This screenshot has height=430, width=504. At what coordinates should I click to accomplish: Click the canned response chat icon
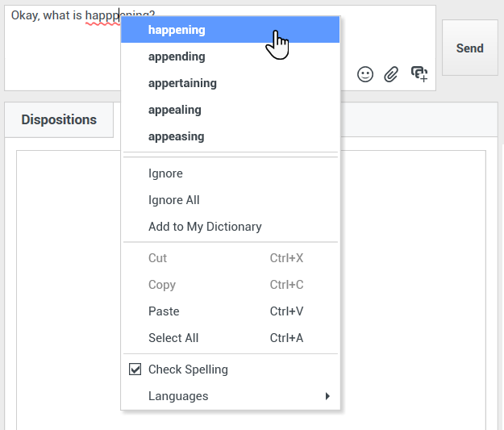click(x=419, y=74)
